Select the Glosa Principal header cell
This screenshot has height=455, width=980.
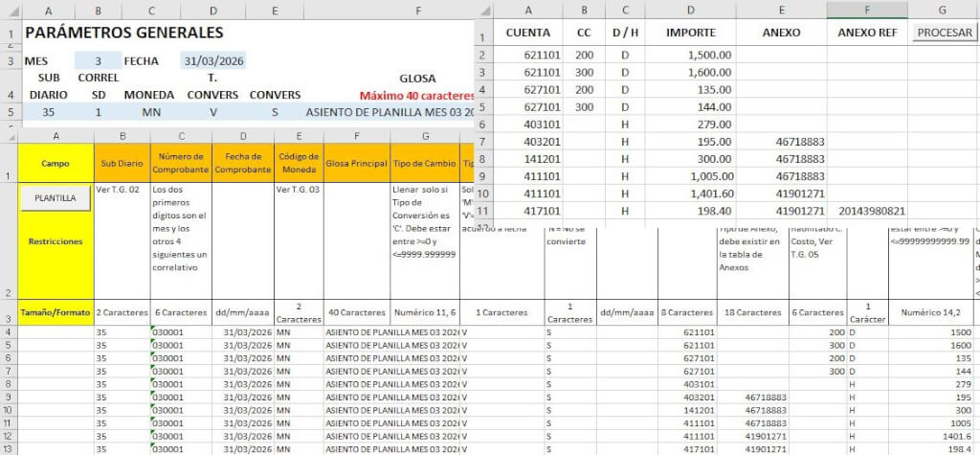coord(357,163)
